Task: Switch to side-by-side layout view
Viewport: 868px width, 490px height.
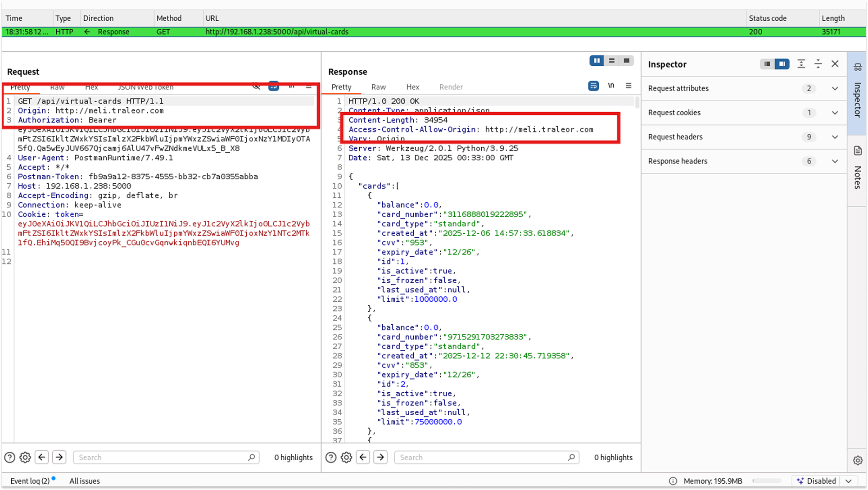Action: click(597, 60)
